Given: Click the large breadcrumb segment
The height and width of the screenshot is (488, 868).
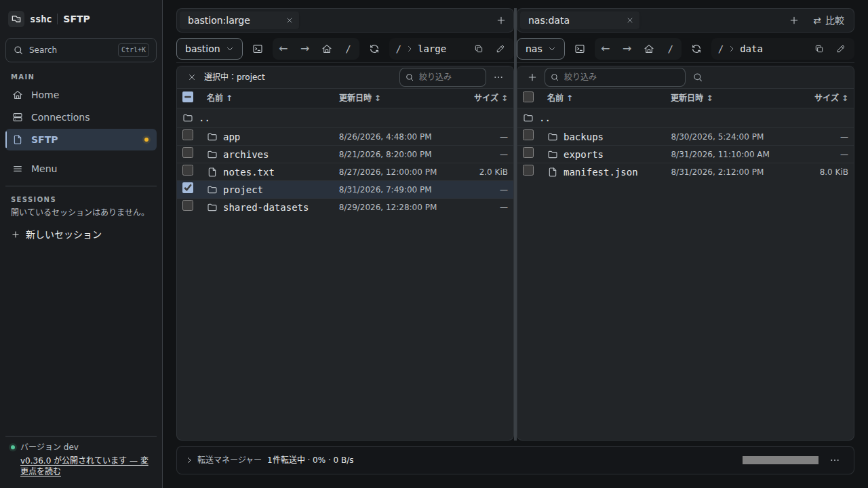Looking at the screenshot, I should pos(432,49).
